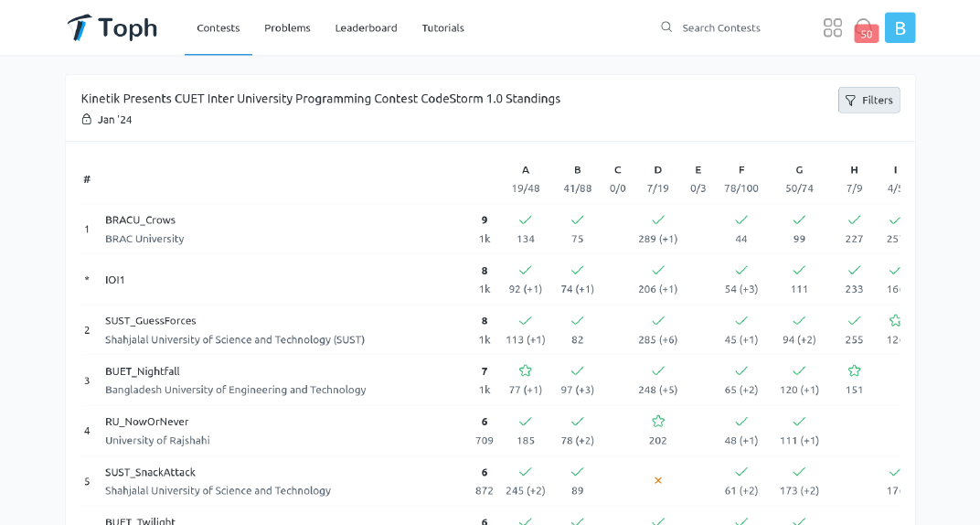Click the BRACU_Crows team name
The image size is (980, 525).
140,220
